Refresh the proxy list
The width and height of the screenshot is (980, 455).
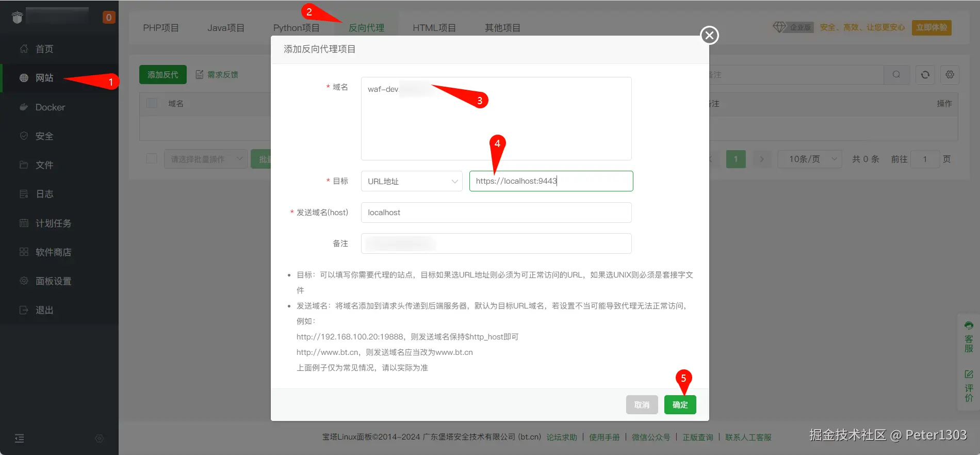tap(925, 75)
